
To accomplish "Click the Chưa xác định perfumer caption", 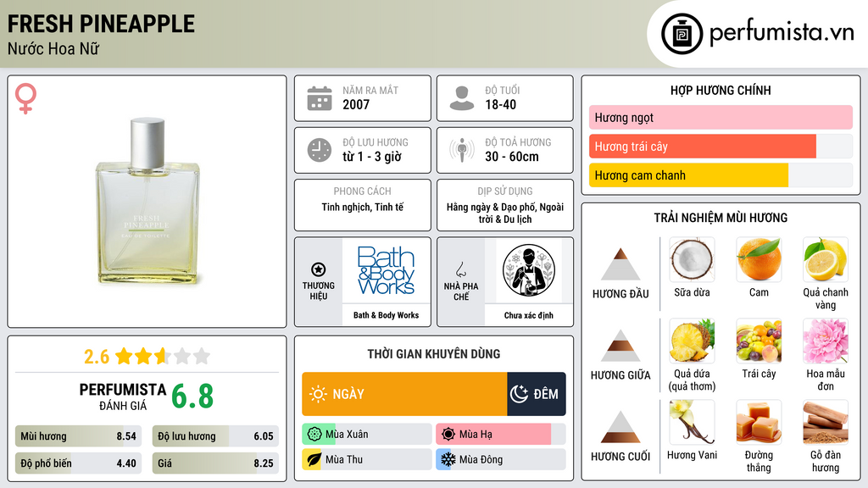I will (529, 315).
